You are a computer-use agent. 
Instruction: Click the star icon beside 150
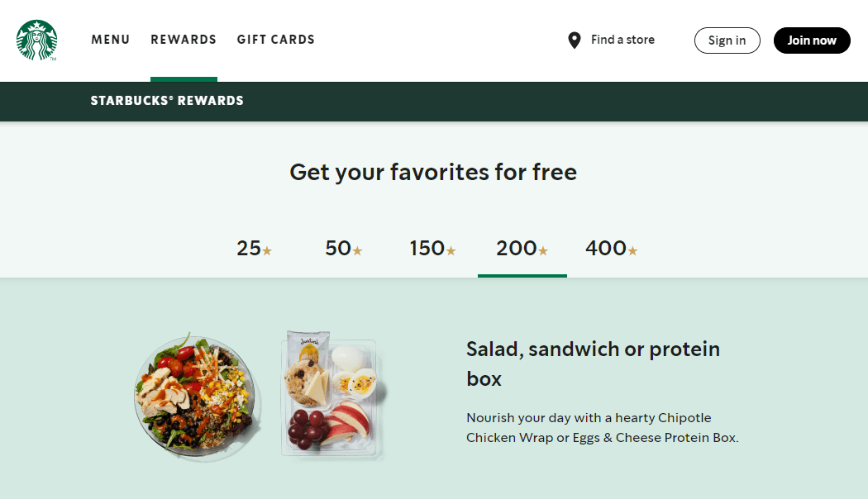pos(451,249)
